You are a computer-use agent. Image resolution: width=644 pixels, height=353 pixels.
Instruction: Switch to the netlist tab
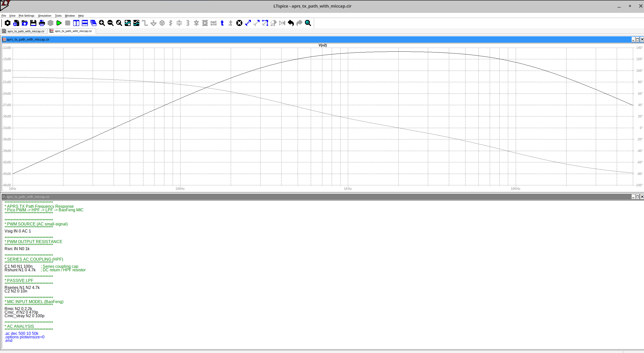(24, 31)
